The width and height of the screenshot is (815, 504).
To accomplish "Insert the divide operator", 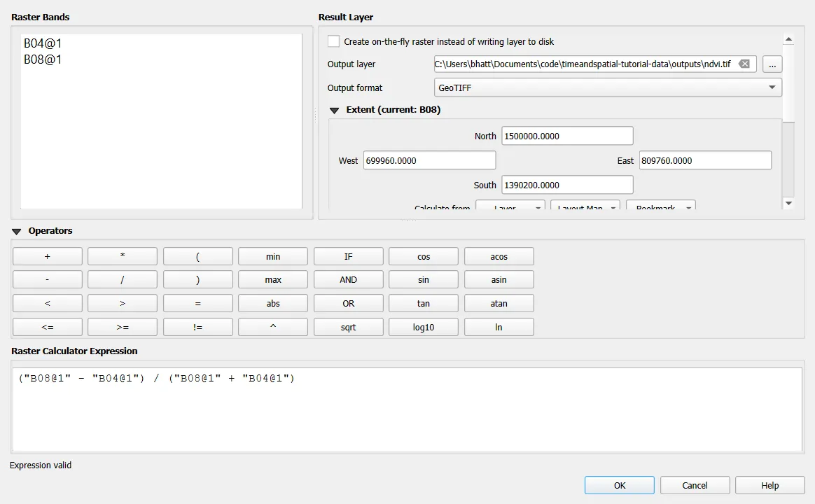I will click(123, 279).
